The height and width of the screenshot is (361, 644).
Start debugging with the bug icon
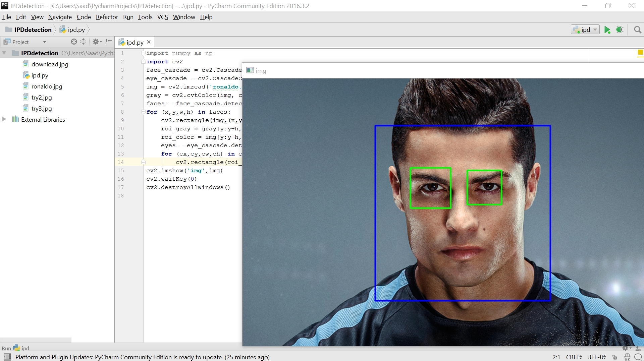(620, 30)
